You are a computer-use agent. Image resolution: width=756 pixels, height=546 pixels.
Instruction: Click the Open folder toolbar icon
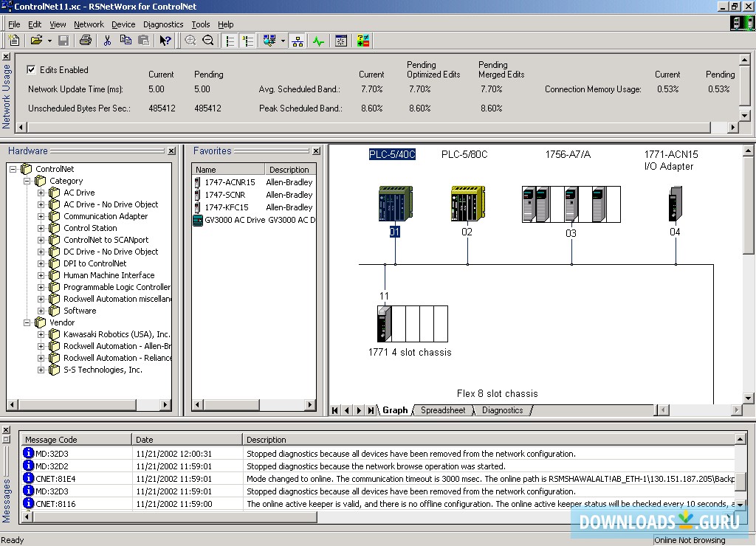pyautogui.click(x=35, y=41)
